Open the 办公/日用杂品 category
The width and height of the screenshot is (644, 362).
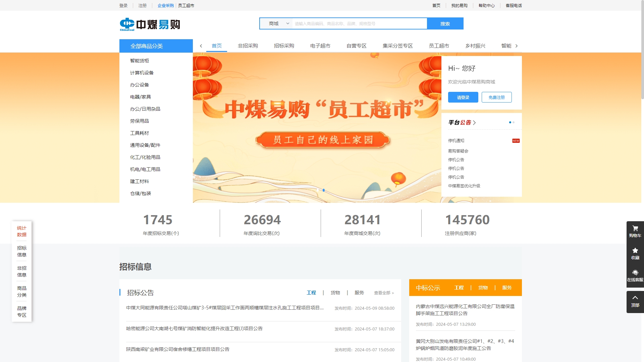(x=145, y=109)
